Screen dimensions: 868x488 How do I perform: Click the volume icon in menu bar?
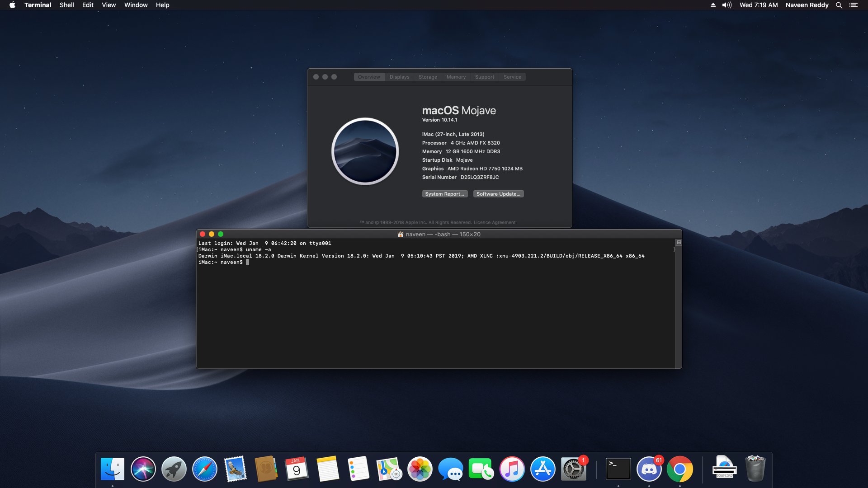[726, 5]
